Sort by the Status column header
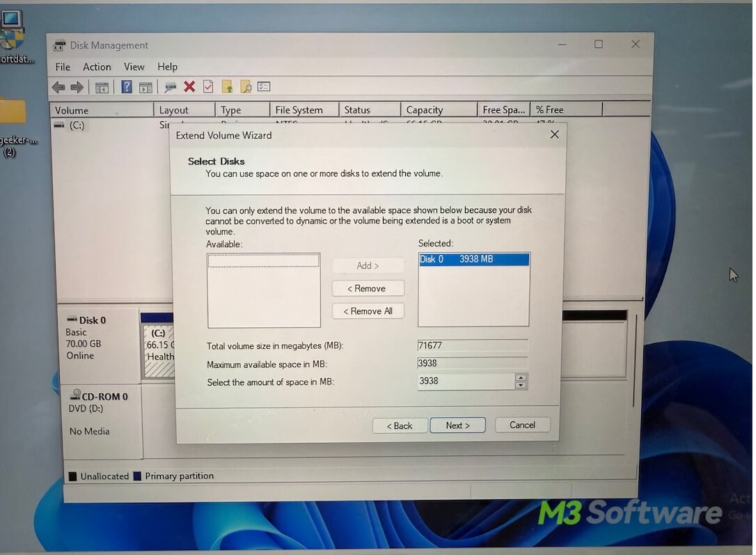756x555 pixels. pos(370,110)
